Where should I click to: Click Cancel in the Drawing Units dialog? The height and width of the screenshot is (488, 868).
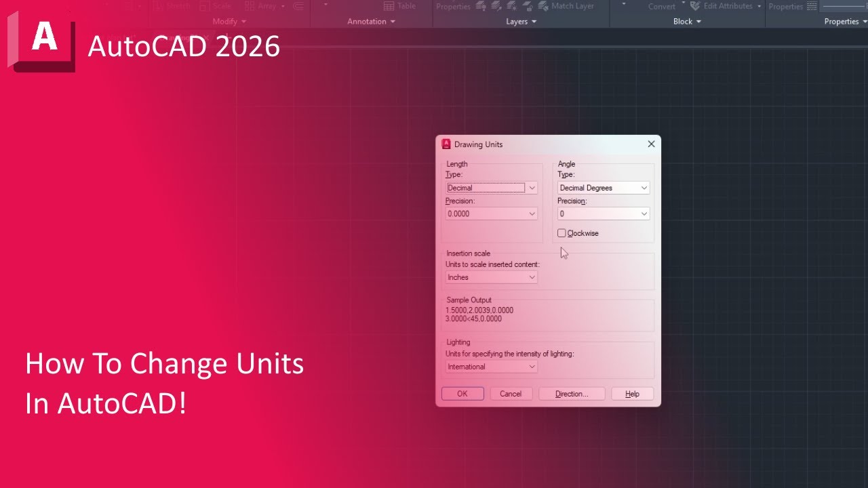pyautogui.click(x=511, y=394)
